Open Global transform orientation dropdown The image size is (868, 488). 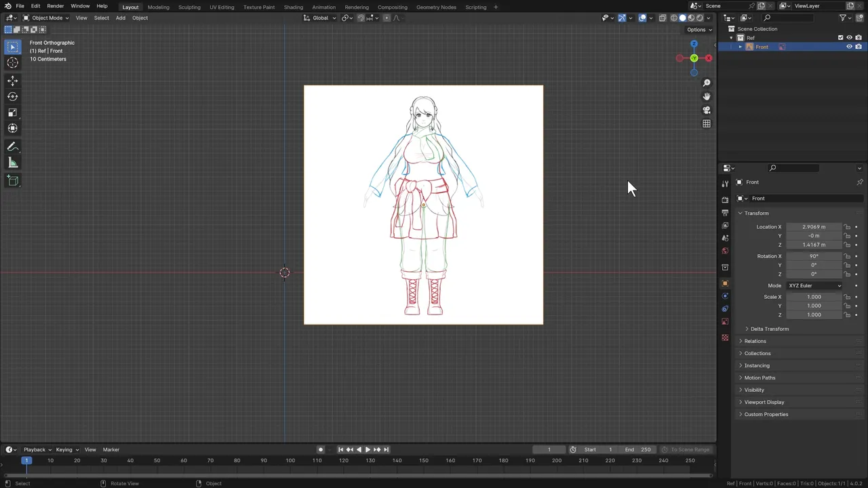point(319,18)
